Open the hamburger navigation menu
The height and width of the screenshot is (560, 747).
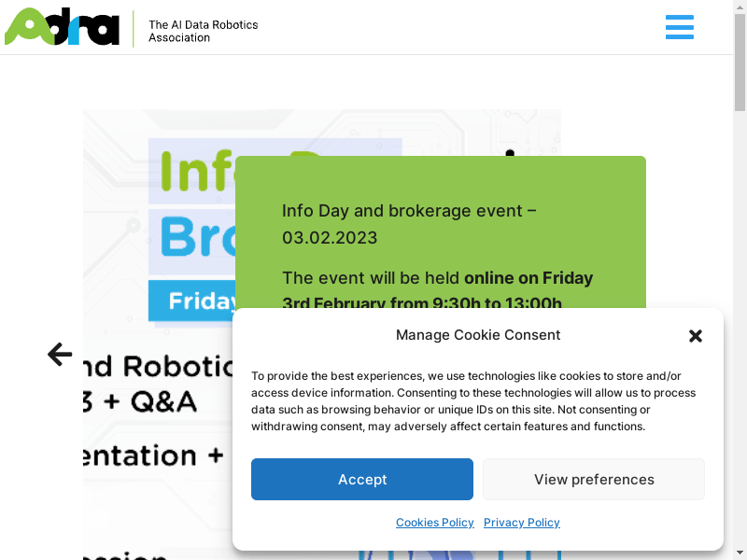(680, 27)
